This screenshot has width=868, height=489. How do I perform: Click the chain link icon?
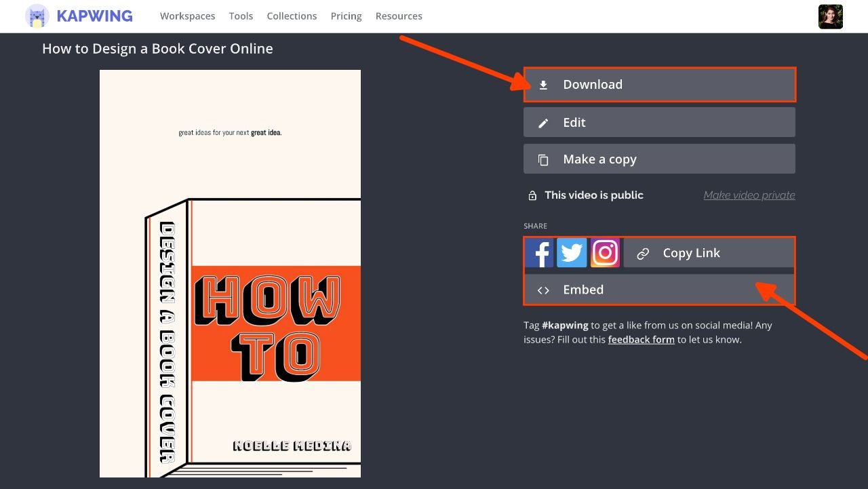click(643, 254)
